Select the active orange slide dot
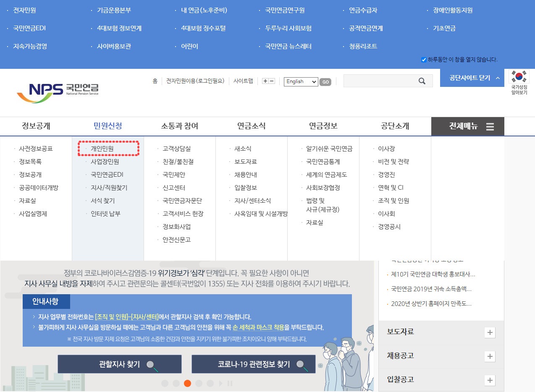The height and width of the screenshot is (392, 535). [x=187, y=383]
